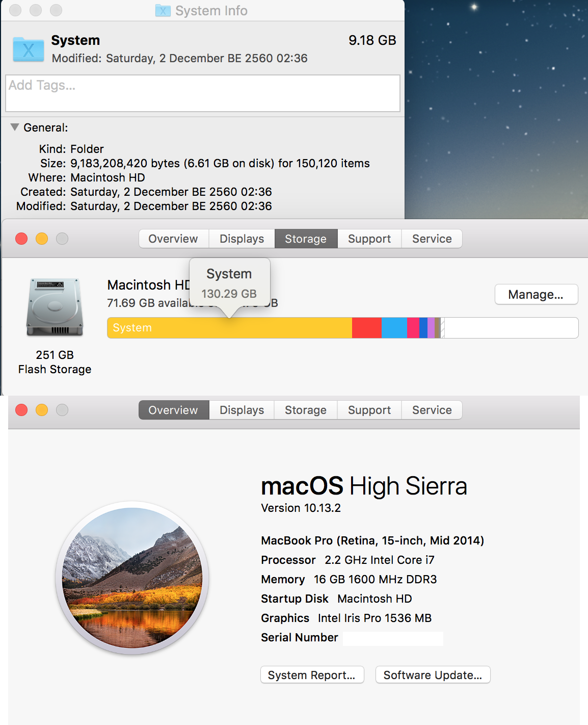Click the Add Tags field
This screenshot has width=588, height=725.
point(203,93)
